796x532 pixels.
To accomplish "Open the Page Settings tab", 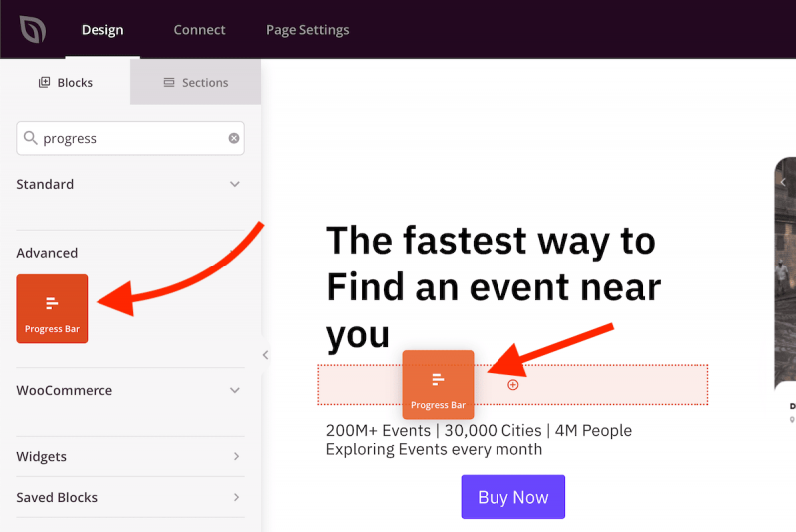I will click(x=307, y=30).
